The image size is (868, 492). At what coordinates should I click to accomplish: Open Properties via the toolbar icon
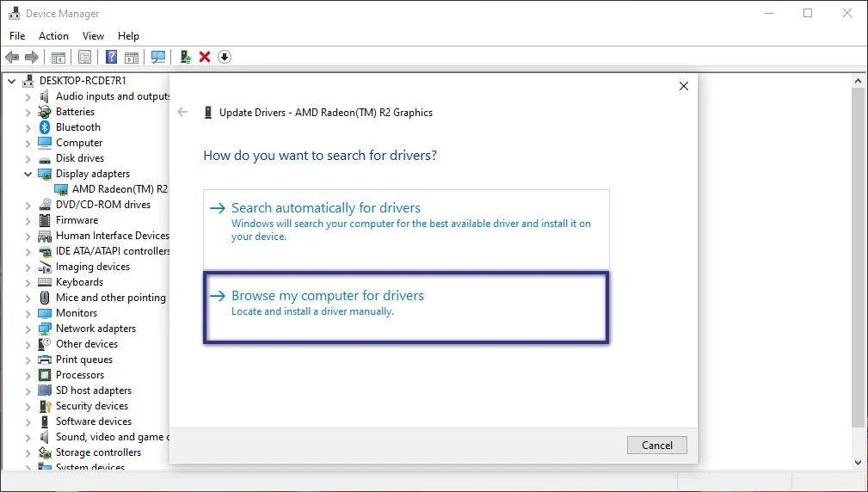click(84, 57)
